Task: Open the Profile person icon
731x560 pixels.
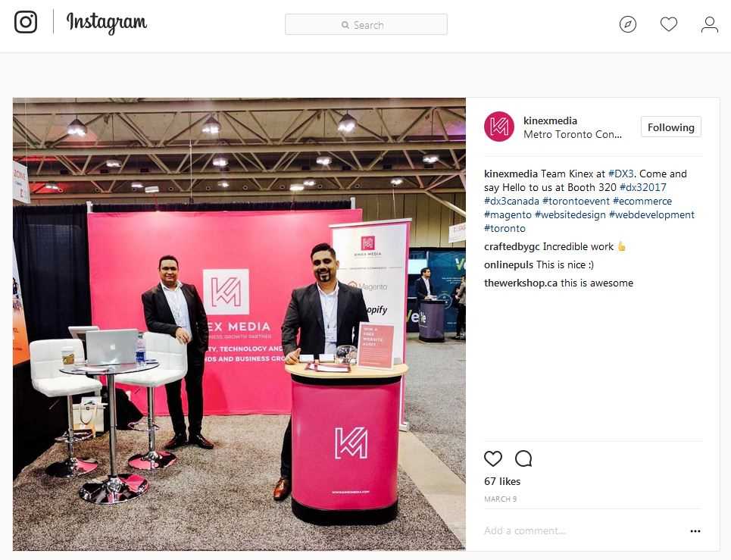Action: tap(709, 24)
